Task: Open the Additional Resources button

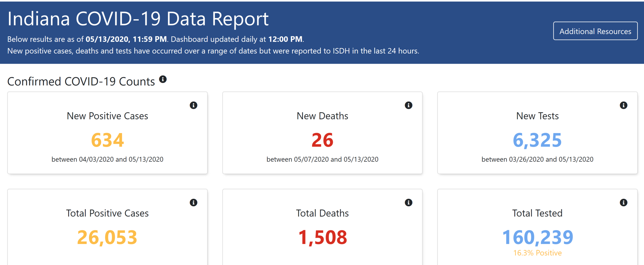Action: pos(595,31)
